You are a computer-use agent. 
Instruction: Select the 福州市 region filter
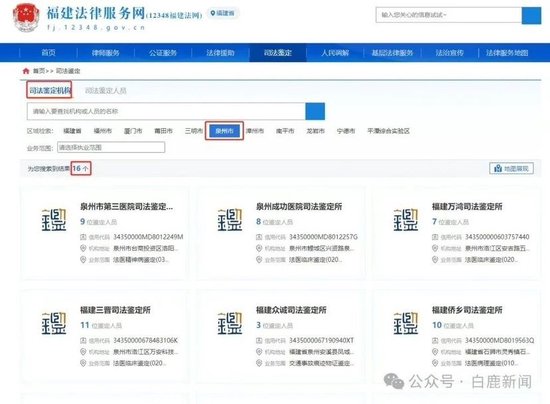(102, 131)
